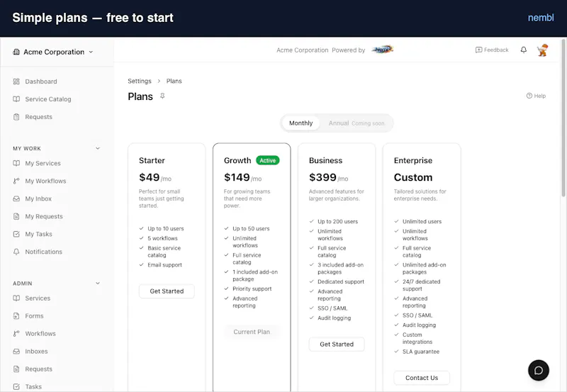The width and height of the screenshot is (567, 392).
Task: Click the My Inbox tray icon
Action: point(16,199)
